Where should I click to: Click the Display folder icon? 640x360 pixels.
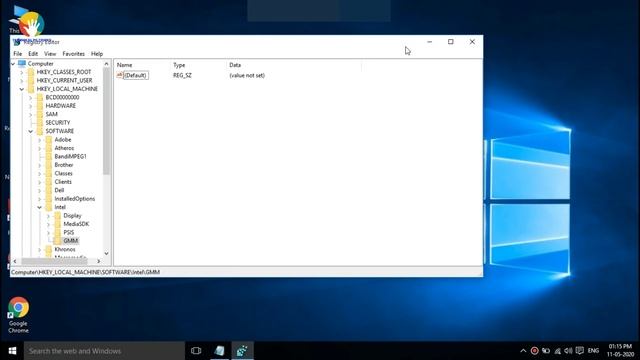tap(58, 216)
